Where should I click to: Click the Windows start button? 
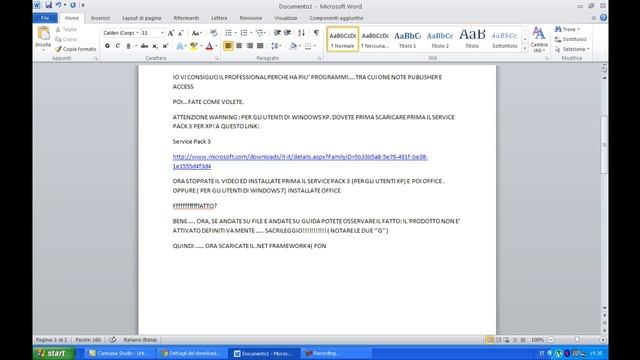point(54,353)
